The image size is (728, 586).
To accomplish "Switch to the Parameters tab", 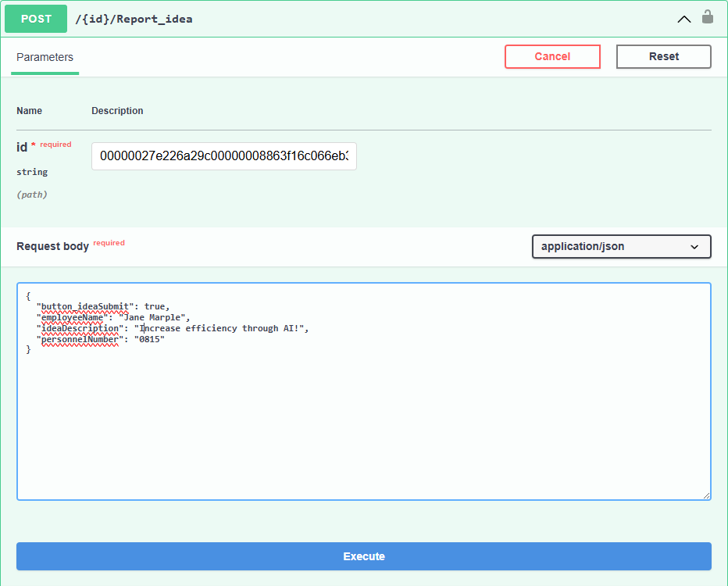I will tap(45, 57).
